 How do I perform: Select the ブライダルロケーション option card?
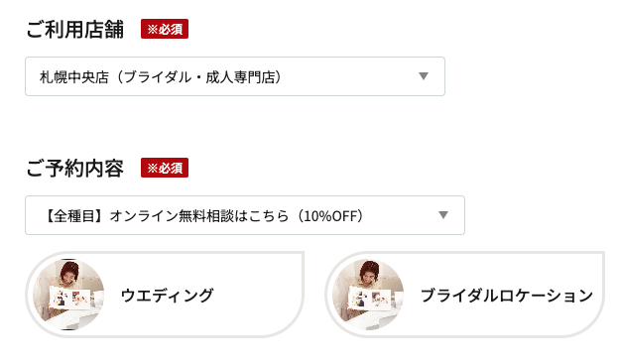(x=464, y=295)
